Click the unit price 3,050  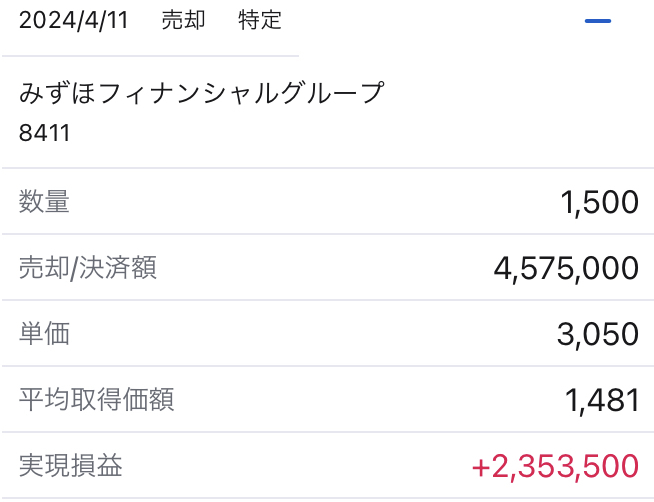click(x=598, y=334)
